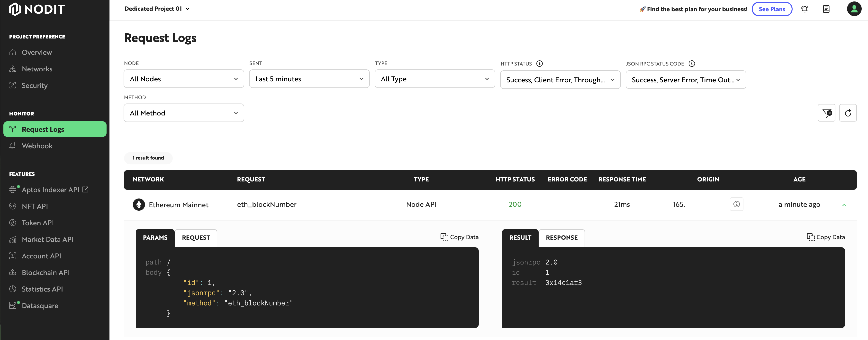Show the info tooltip next to HTTP STATUS
Screen dimensions: 868x340
pos(540,63)
